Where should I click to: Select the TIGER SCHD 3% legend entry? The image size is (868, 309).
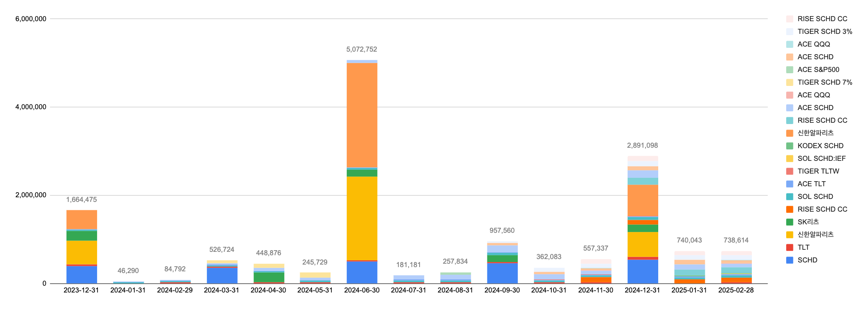point(824,31)
